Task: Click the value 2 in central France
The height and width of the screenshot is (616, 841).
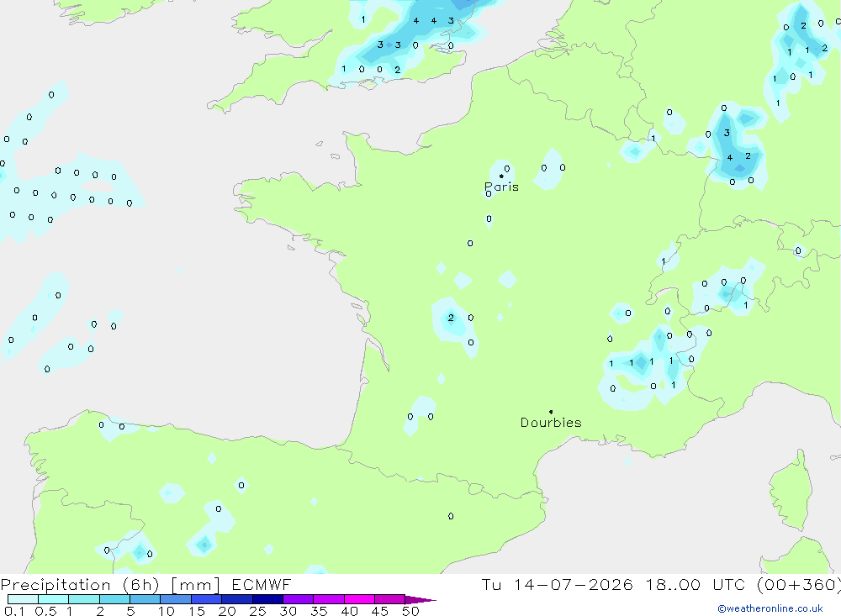Action: 451,318
